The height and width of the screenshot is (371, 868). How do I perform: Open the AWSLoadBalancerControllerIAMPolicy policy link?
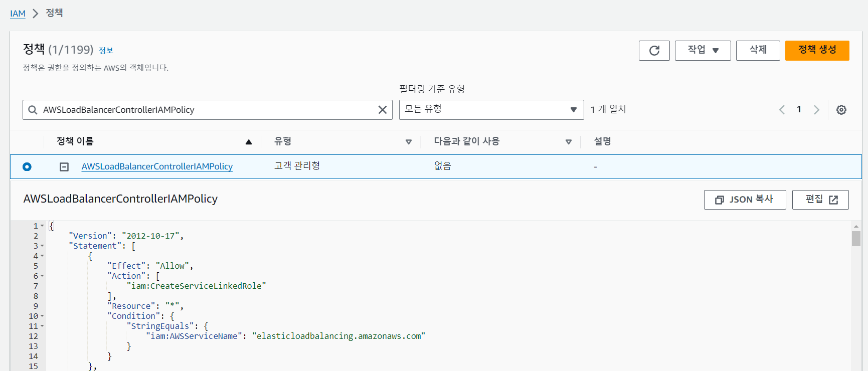tap(157, 166)
